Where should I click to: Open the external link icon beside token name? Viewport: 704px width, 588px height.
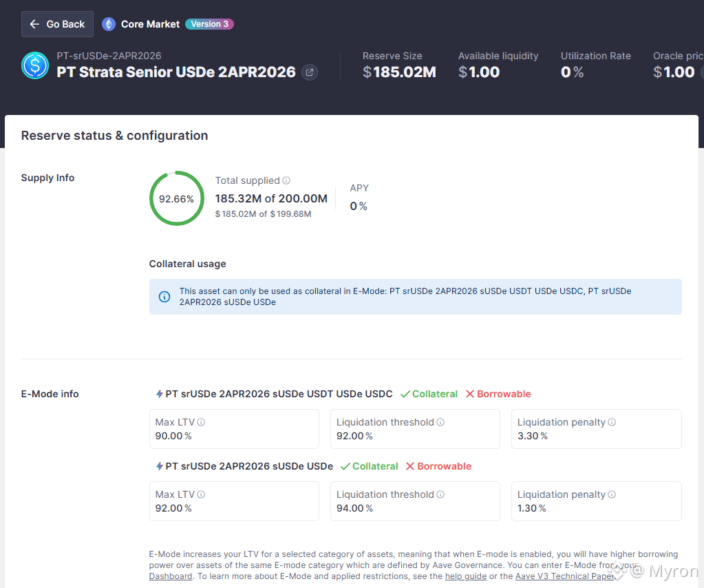pyautogui.click(x=310, y=72)
